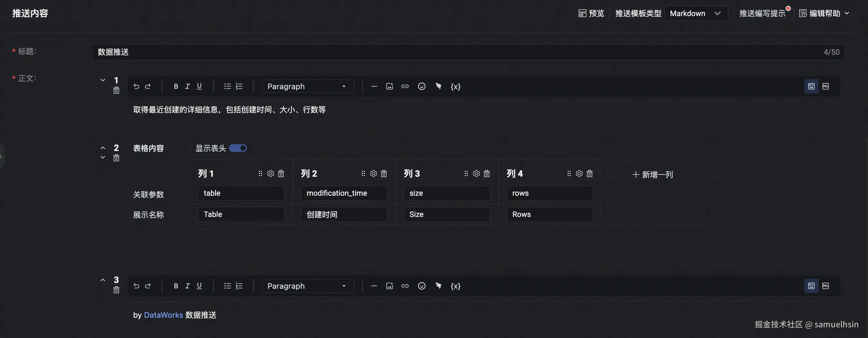Toggle italic in section 1 toolbar

point(187,86)
